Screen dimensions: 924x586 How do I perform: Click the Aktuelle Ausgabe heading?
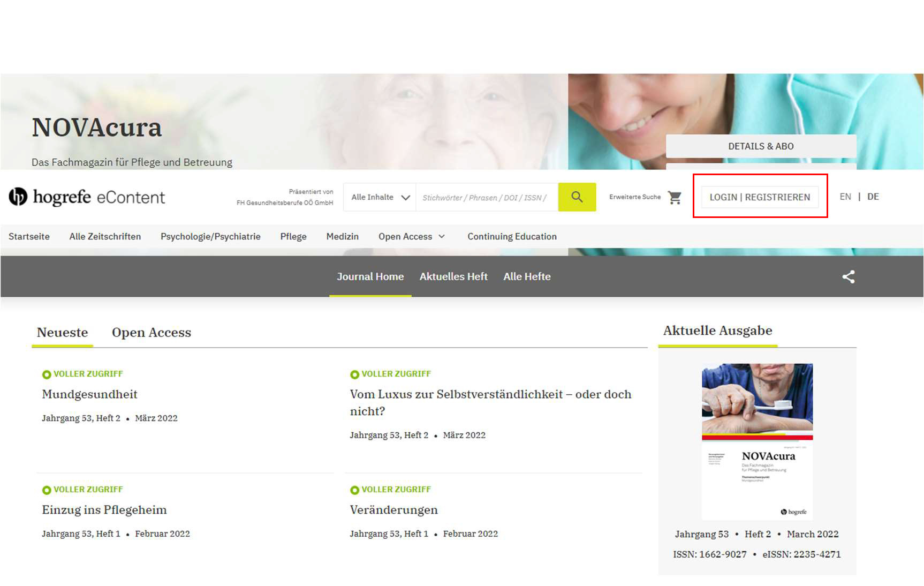(x=717, y=330)
